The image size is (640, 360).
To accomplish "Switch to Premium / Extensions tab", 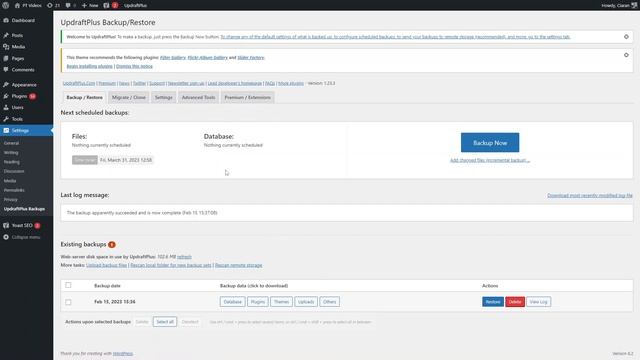I will pos(247,98).
